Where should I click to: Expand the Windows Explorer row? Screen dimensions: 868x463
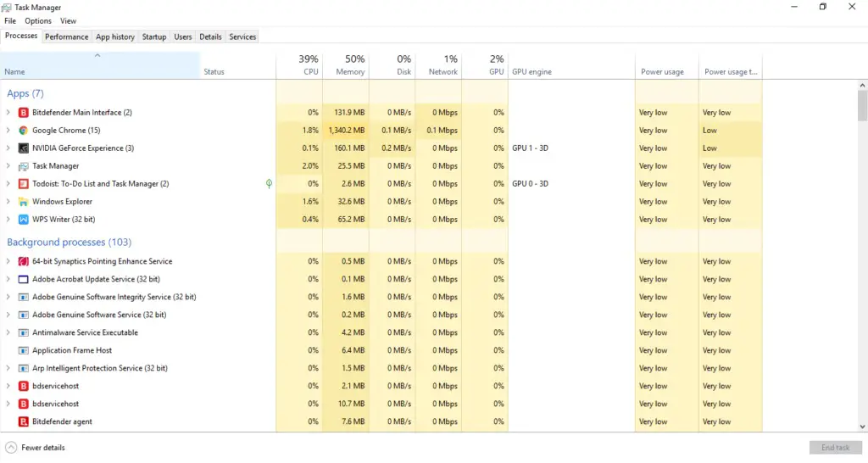8,202
